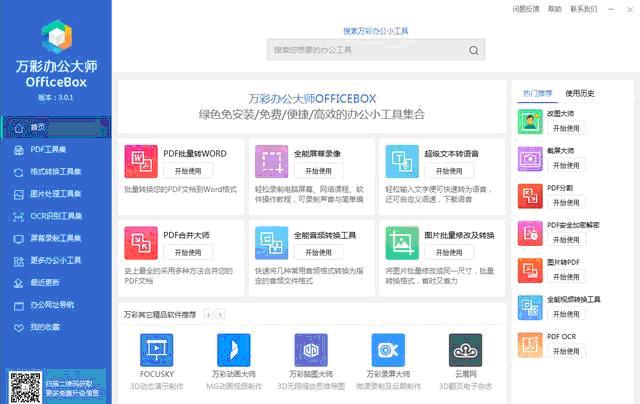The width and height of the screenshot is (640, 404).
Task: Click the PDF安全加密解密 icon
Action: (x=530, y=233)
